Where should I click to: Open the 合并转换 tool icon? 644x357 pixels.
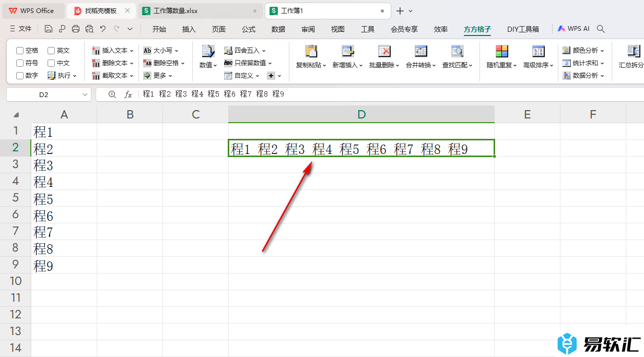(x=420, y=51)
